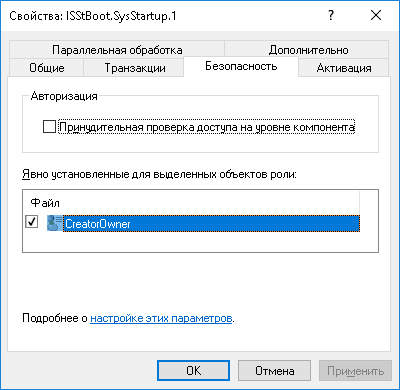Click the CreatorOwner role icon
The width and height of the screenshot is (400, 390).
click(x=55, y=223)
